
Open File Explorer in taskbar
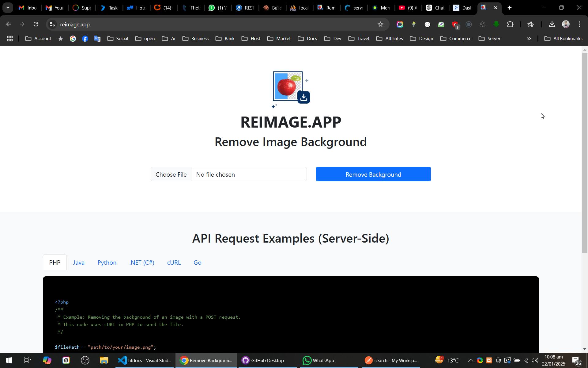coord(104,360)
